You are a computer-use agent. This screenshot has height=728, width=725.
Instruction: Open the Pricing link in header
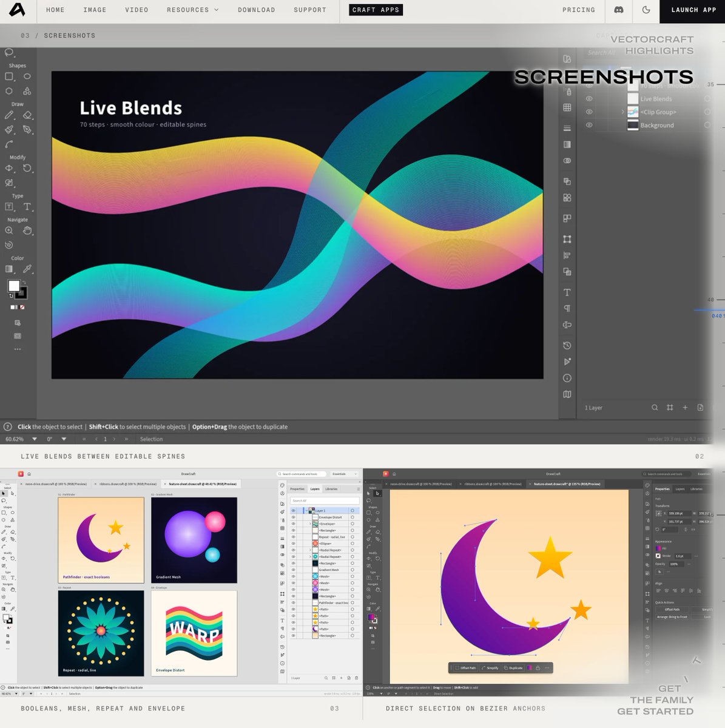[x=579, y=10]
